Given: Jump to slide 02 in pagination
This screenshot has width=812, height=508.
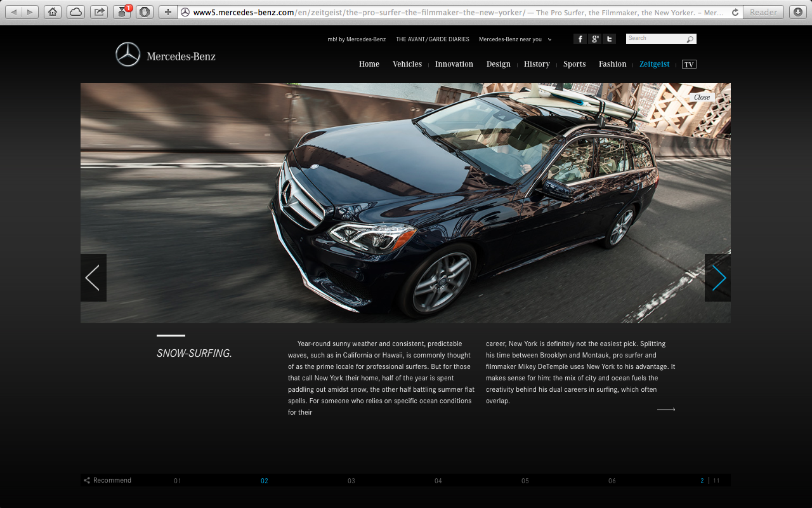Looking at the screenshot, I should coord(265,481).
